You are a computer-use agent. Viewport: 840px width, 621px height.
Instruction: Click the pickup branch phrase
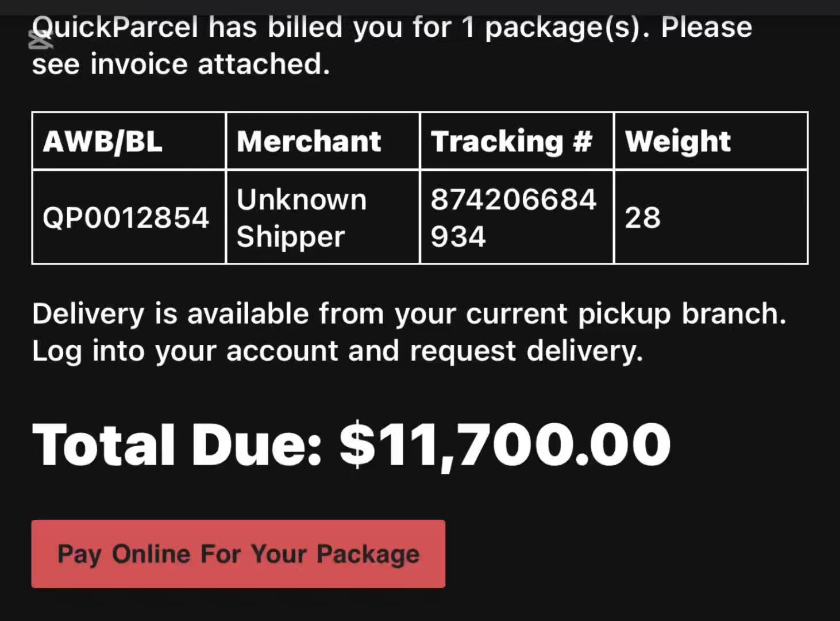click(682, 314)
